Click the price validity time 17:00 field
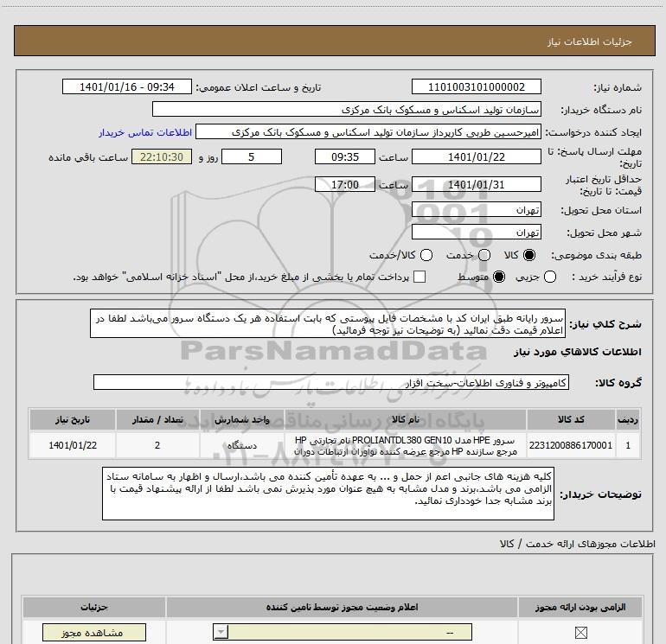 point(345,184)
